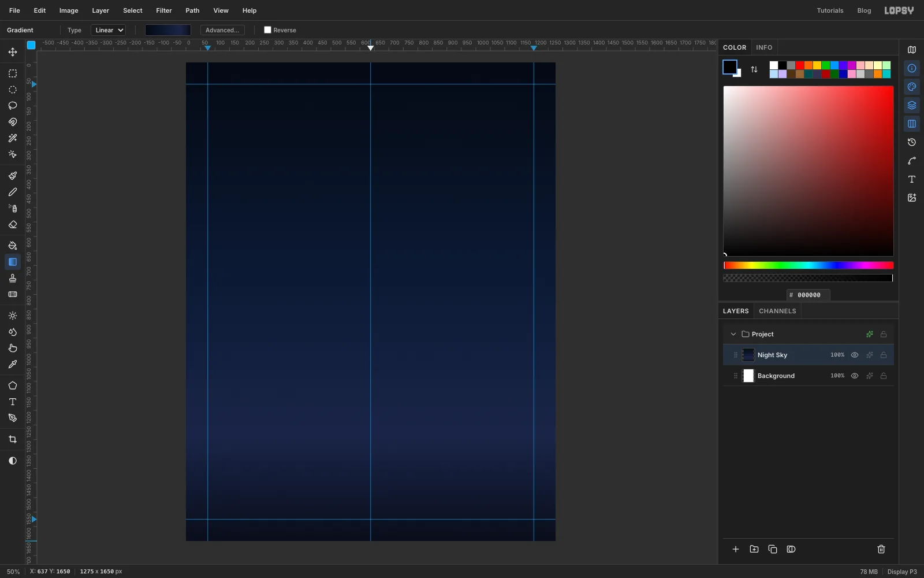Hide the Night Sky layer
The height and width of the screenshot is (578, 924).
point(855,355)
